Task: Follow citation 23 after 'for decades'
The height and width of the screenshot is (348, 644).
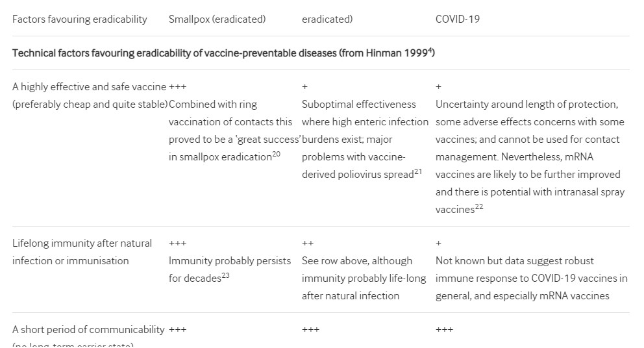Action: 226,275
